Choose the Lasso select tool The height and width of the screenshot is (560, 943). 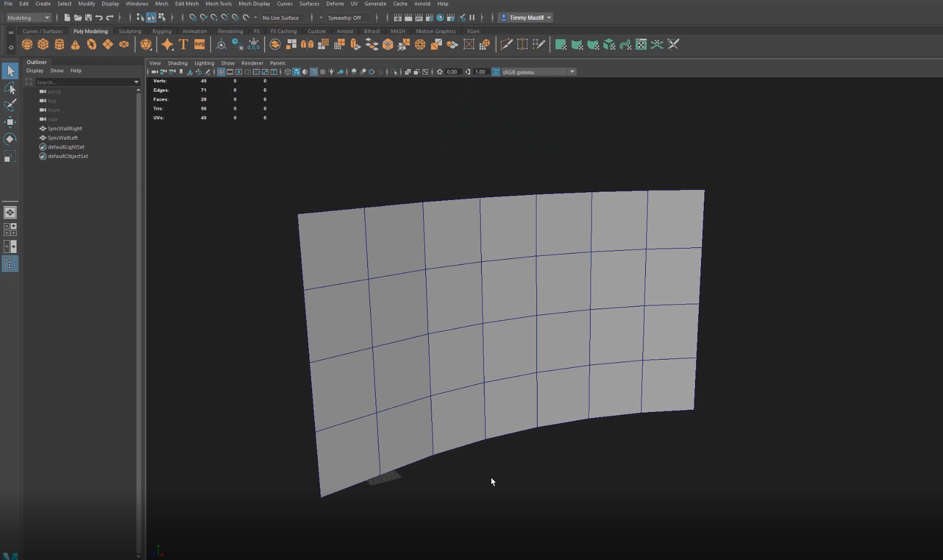click(10, 88)
